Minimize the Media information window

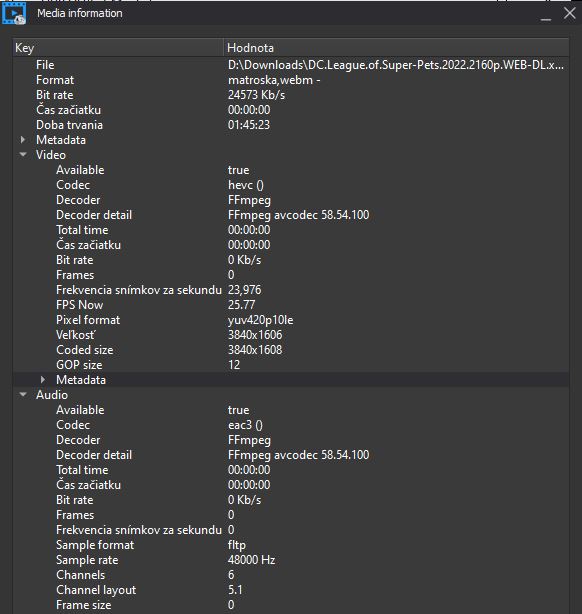click(x=546, y=14)
